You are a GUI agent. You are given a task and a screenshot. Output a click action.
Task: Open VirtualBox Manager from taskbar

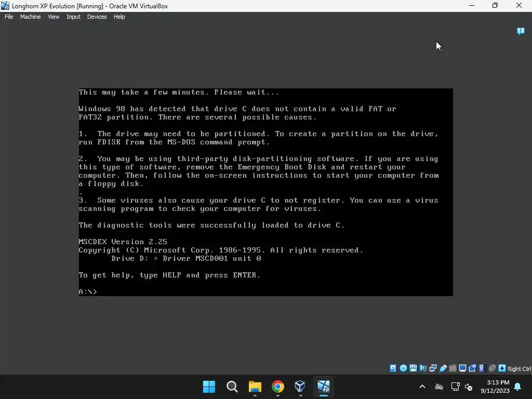300,387
